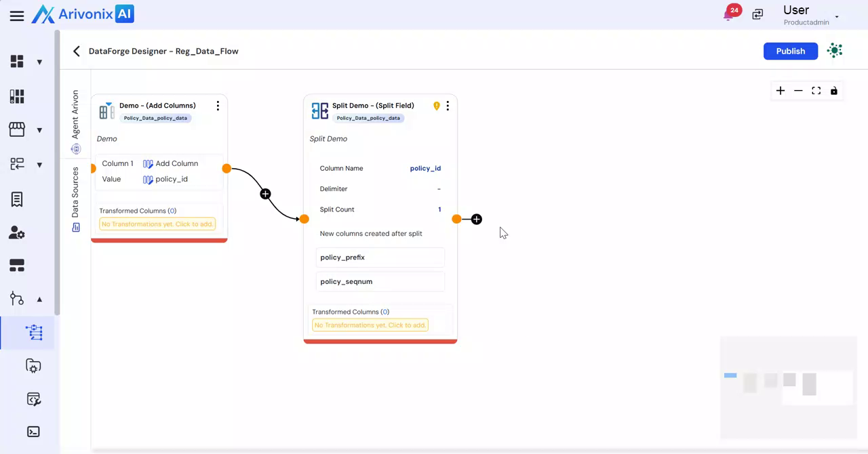This screenshot has height=454, width=868.
Task: Click Split Demo's No Transformations yet link
Action: pos(370,325)
